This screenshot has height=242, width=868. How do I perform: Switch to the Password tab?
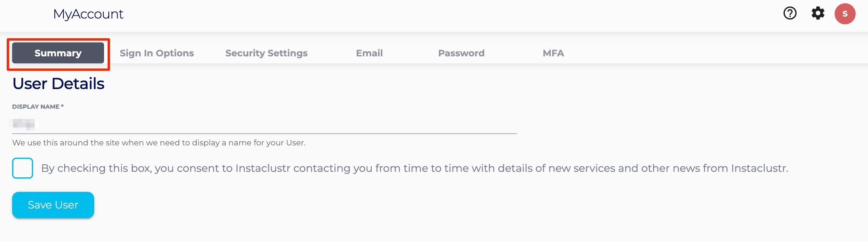[x=461, y=53]
